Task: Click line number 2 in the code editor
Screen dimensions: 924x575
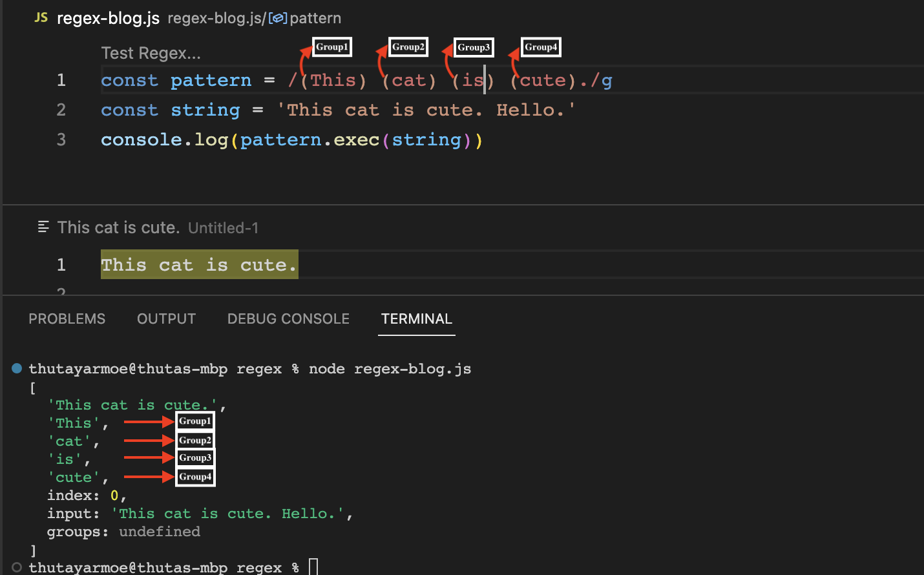Action: coord(61,110)
